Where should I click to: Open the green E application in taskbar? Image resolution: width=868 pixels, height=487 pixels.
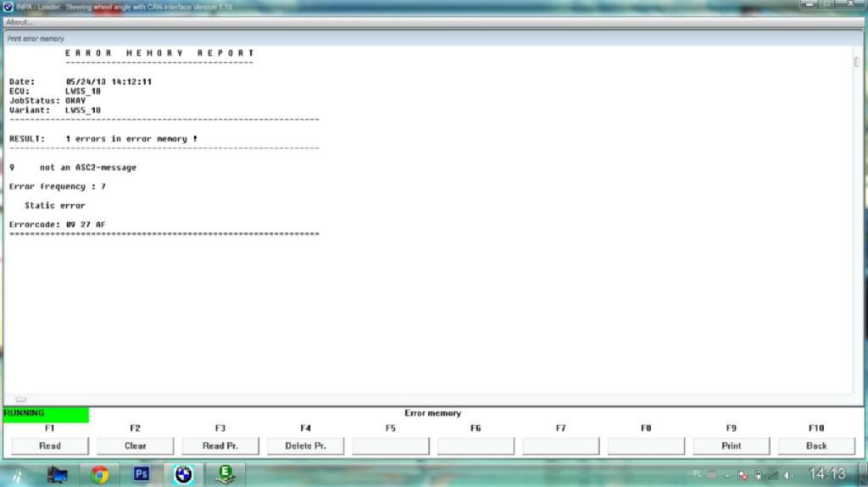tap(225, 474)
